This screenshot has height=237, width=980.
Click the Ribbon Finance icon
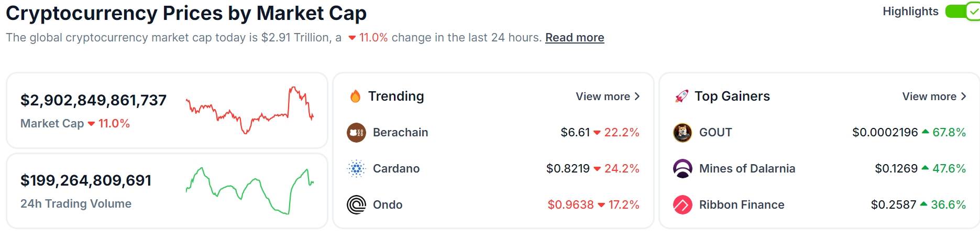[x=682, y=205]
